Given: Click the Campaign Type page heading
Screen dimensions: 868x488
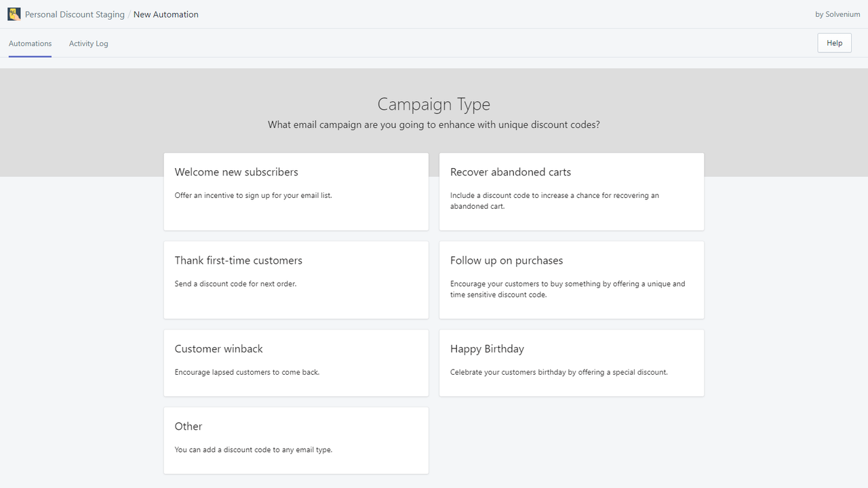Looking at the screenshot, I should (x=433, y=104).
